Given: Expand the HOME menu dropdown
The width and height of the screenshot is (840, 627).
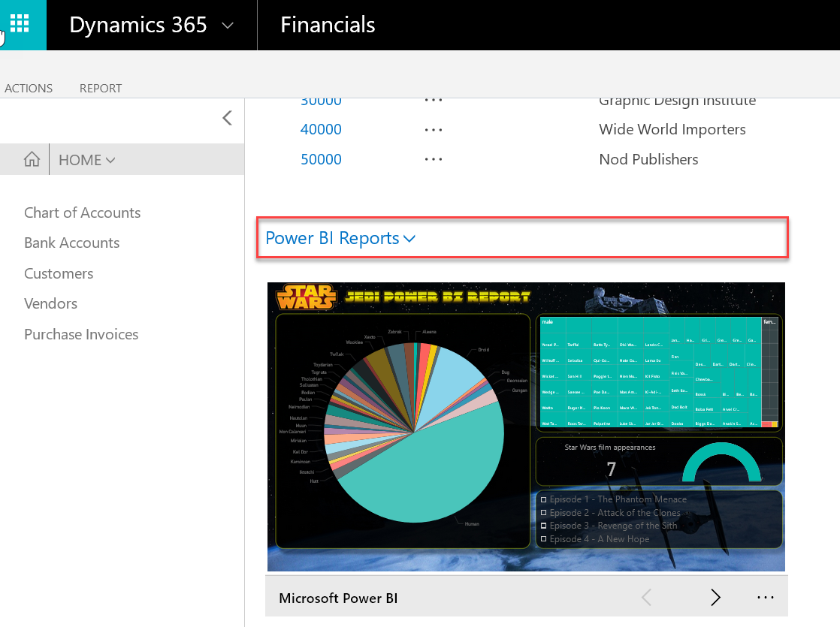Looking at the screenshot, I should point(87,159).
